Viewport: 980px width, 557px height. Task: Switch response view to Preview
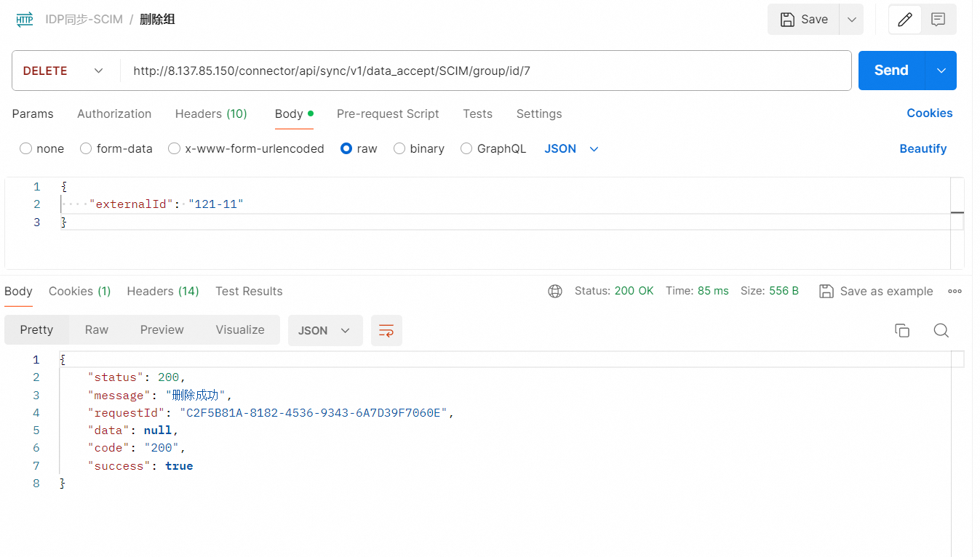coord(162,330)
